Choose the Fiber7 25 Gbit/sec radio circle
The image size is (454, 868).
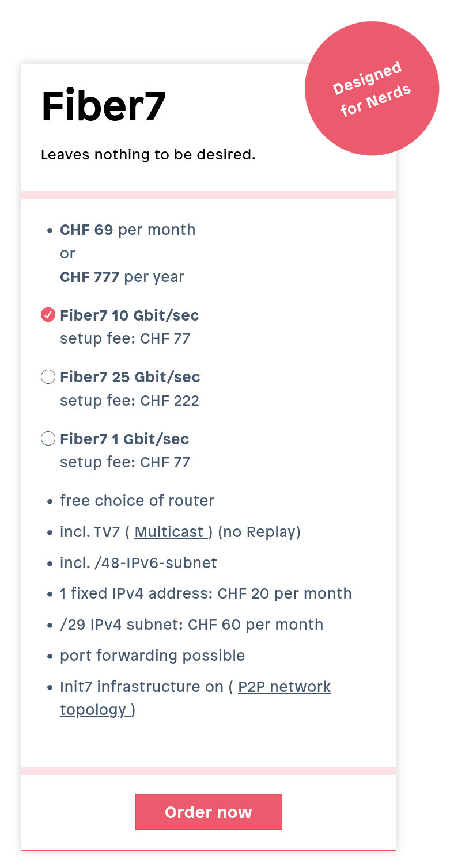48,377
